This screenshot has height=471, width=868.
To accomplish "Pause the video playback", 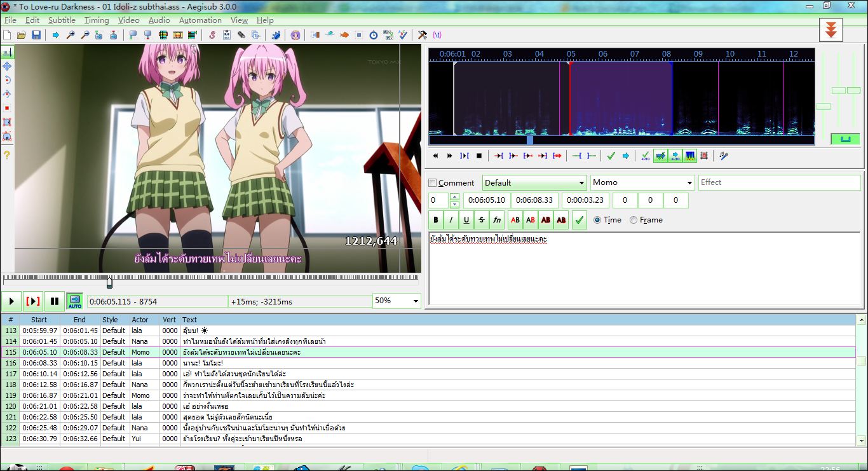I will 55,301.
